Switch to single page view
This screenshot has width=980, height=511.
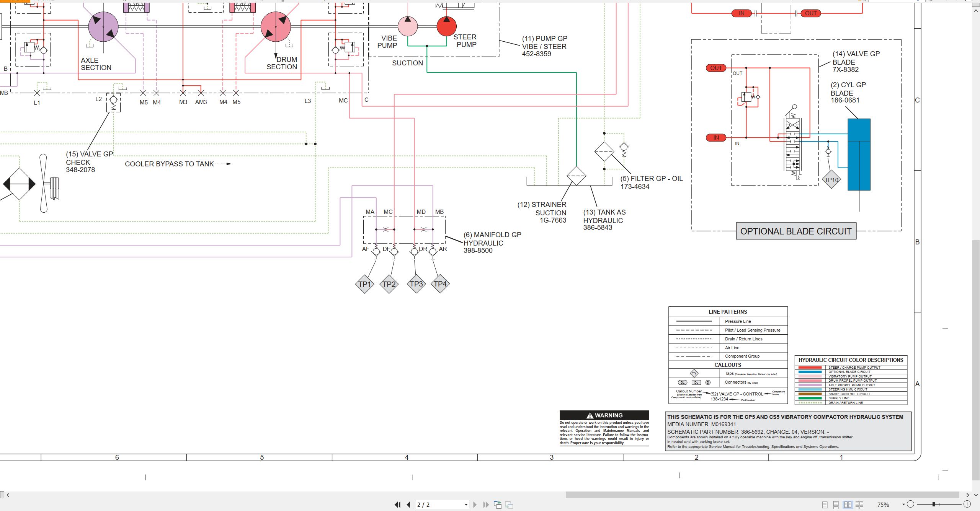(x=825, y=504)
